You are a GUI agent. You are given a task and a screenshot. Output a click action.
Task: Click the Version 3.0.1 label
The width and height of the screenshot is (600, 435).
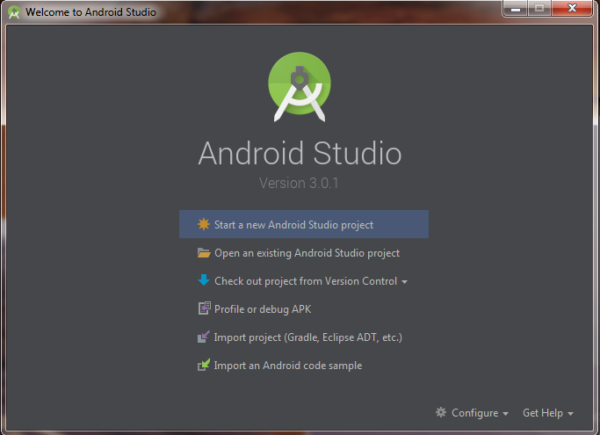pos(299,184)
